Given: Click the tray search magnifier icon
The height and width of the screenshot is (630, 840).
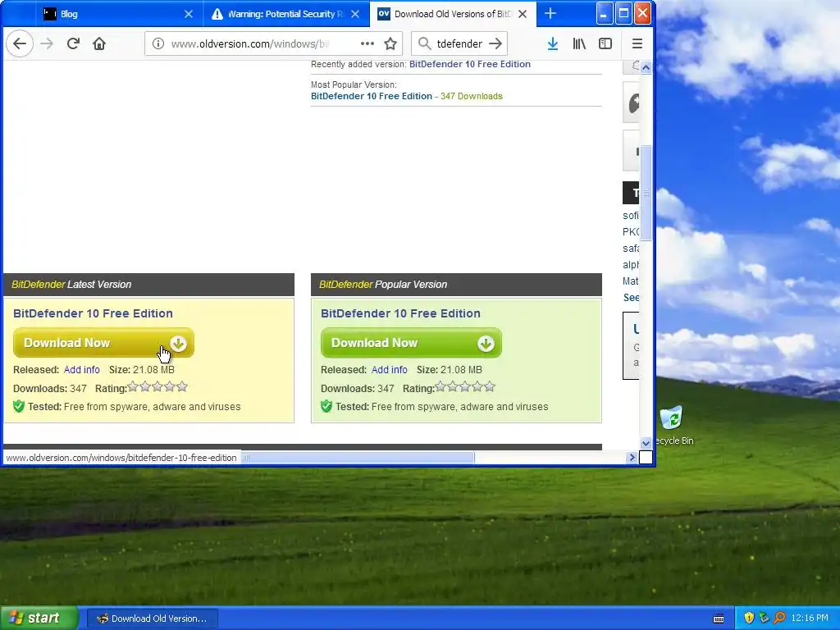Looking at the screenshot, I should pyautogui.click(x=779, y=619).
